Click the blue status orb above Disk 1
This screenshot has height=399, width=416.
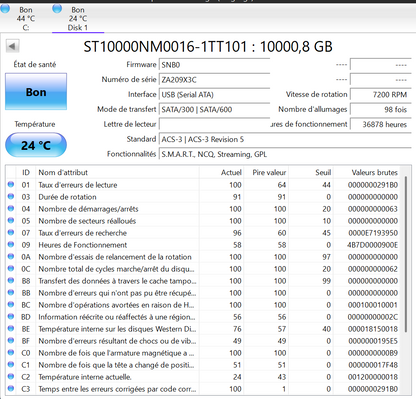coord(57,8)
